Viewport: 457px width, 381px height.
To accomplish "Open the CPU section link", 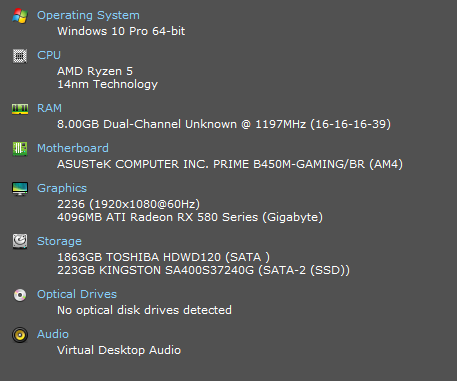I will point(49,55).
